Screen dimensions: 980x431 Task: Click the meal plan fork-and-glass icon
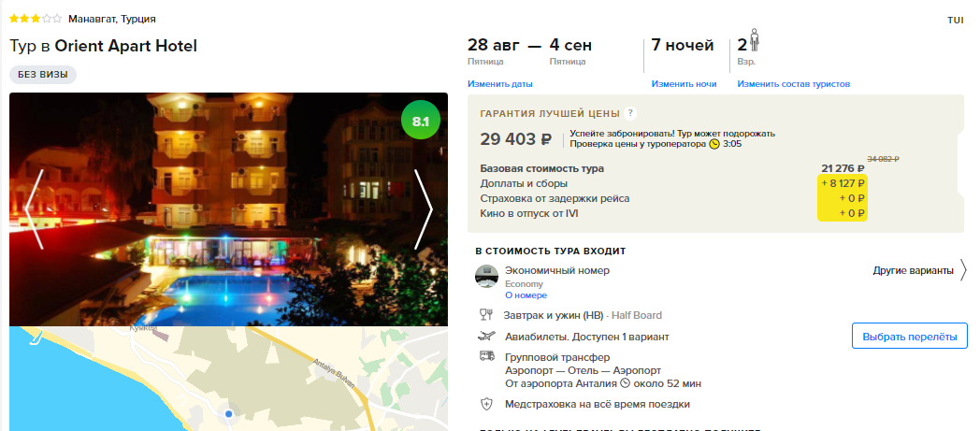(486, 315)
